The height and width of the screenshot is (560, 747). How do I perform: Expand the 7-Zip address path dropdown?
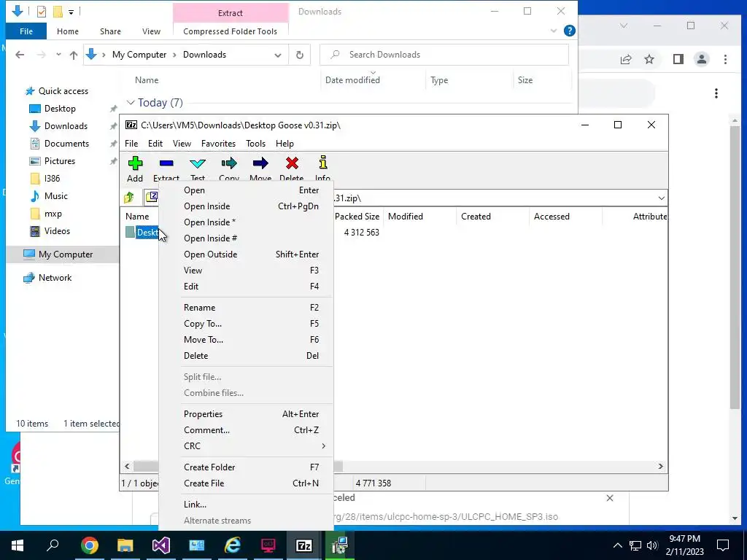(661, 198)
